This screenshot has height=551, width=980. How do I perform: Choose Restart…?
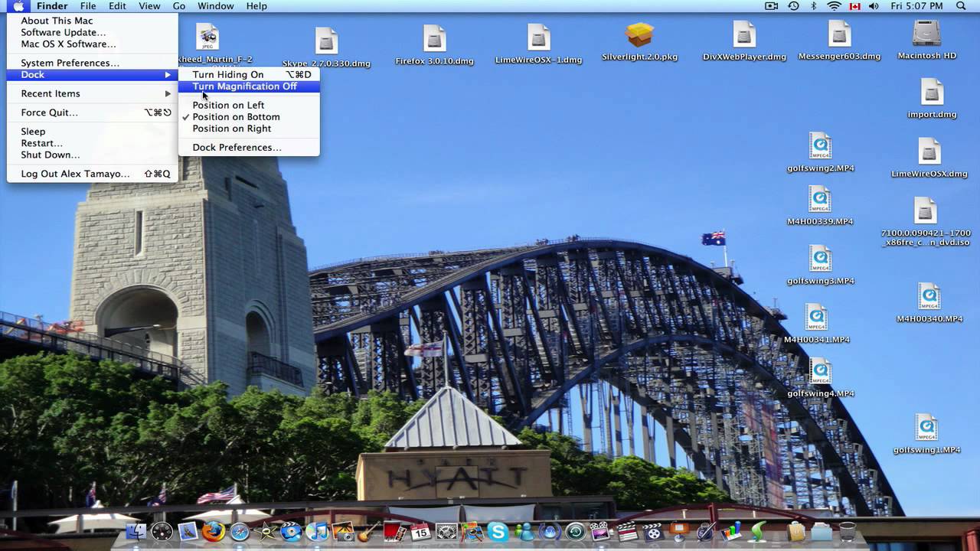point(93,143)
